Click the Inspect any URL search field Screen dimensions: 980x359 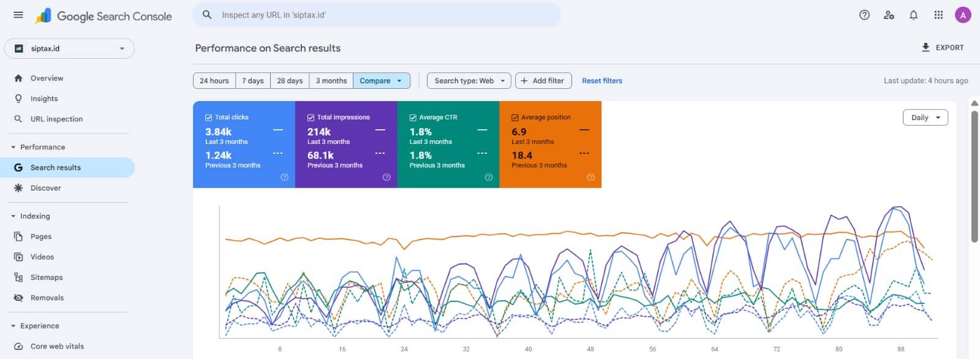point(377,15)
